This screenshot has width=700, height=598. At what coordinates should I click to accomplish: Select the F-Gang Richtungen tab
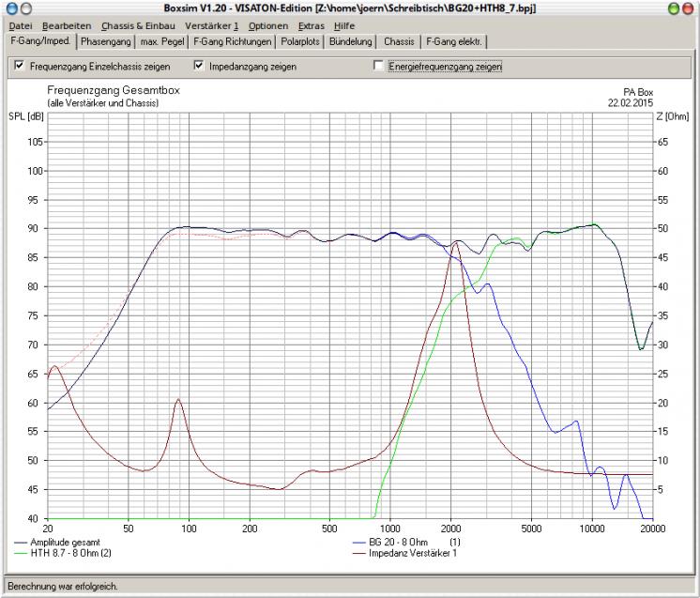233,41
